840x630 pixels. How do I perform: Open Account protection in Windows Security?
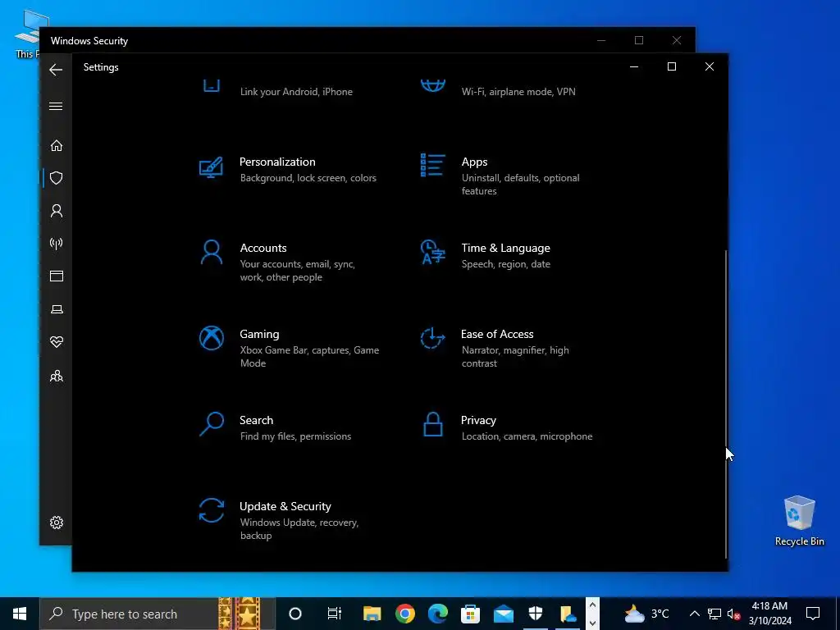pos(57,211)
